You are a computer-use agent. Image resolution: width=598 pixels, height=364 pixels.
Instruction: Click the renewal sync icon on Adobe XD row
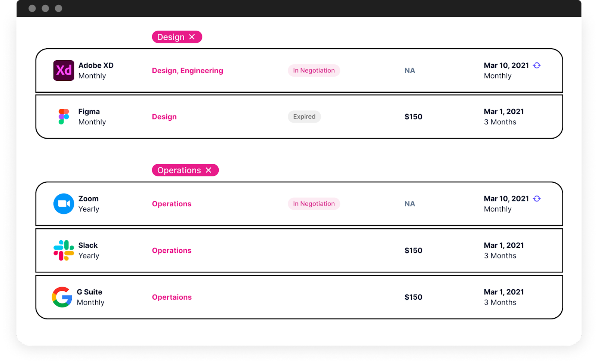tap(537, 65)
